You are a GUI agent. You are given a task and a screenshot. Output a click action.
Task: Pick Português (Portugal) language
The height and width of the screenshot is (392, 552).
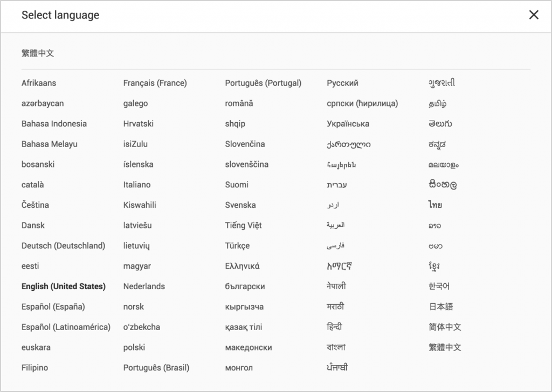tap(263, 83)
